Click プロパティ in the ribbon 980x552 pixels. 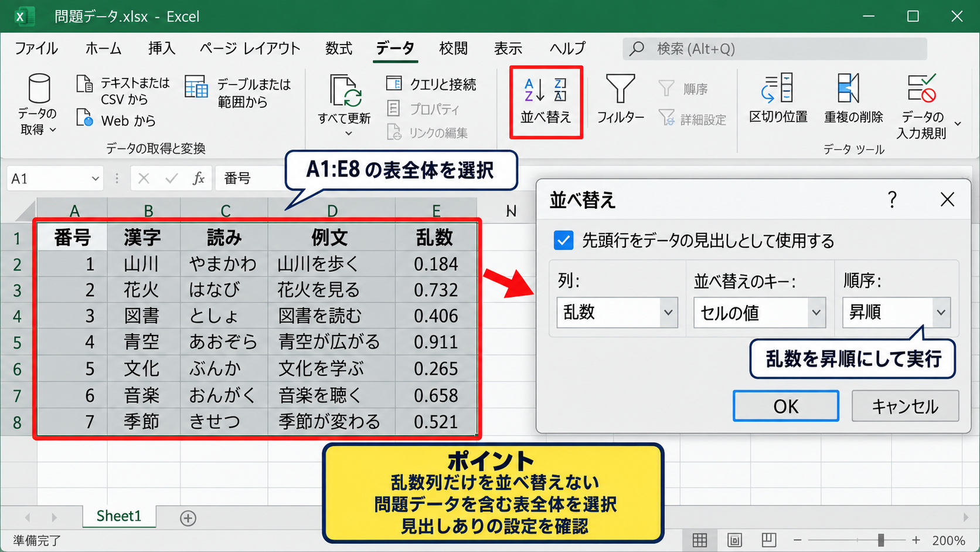pos(423,109)
